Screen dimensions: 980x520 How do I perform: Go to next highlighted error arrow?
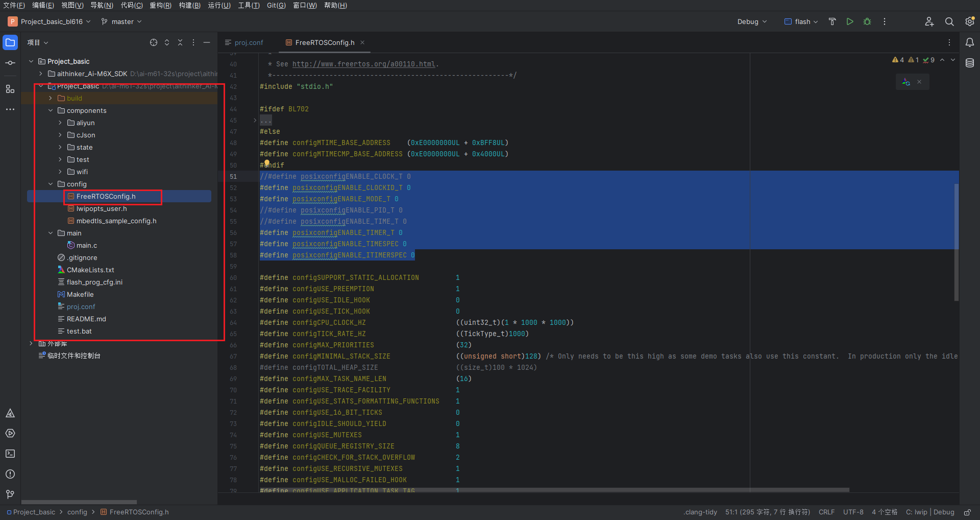pos(953,60)
